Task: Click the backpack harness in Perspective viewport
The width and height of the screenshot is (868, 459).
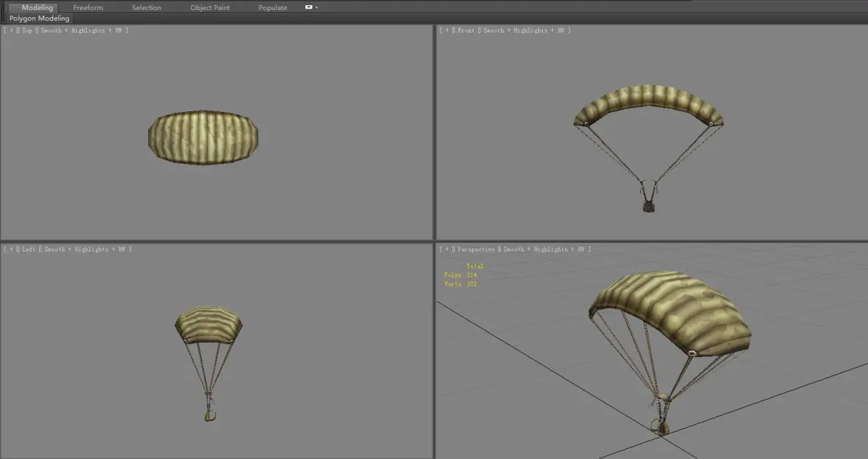Action: coord(661,427)
